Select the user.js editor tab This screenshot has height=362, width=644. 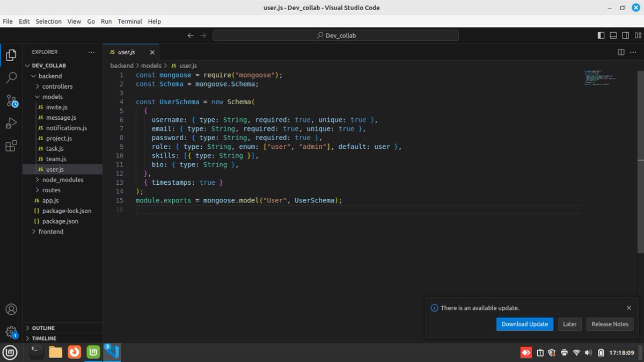tap(131, 52)
